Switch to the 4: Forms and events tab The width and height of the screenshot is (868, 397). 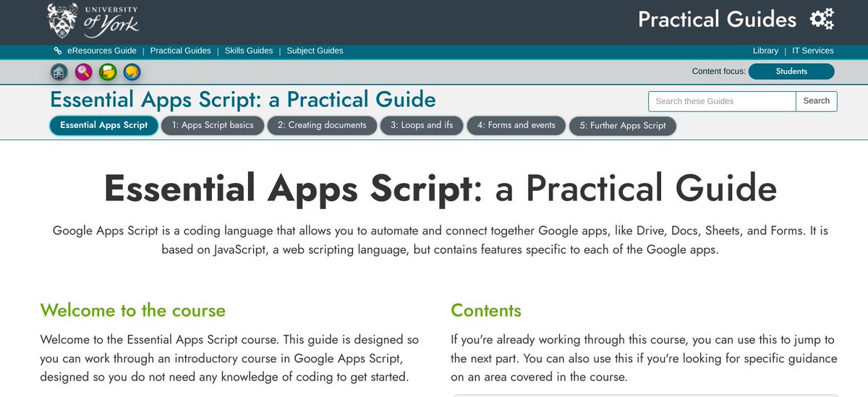click(516, 125)
